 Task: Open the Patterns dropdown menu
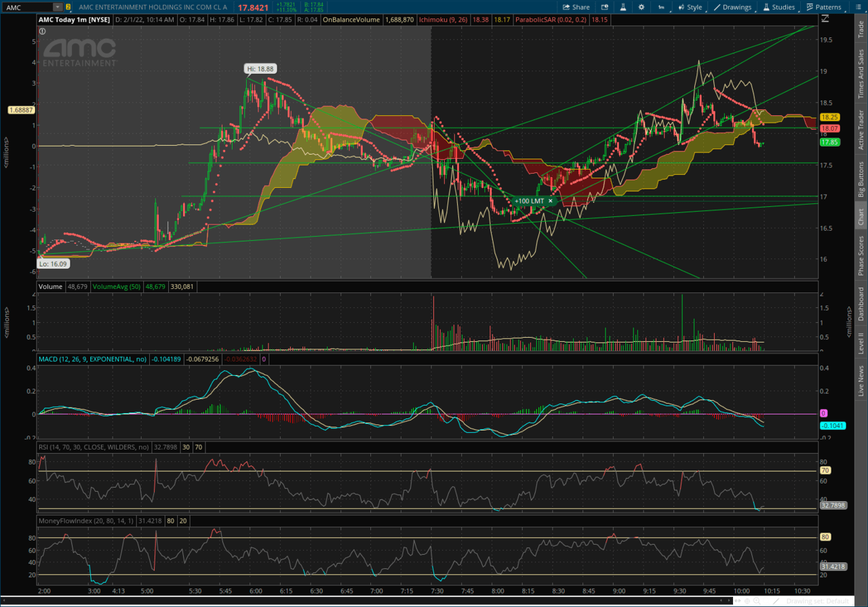[824, 7]
